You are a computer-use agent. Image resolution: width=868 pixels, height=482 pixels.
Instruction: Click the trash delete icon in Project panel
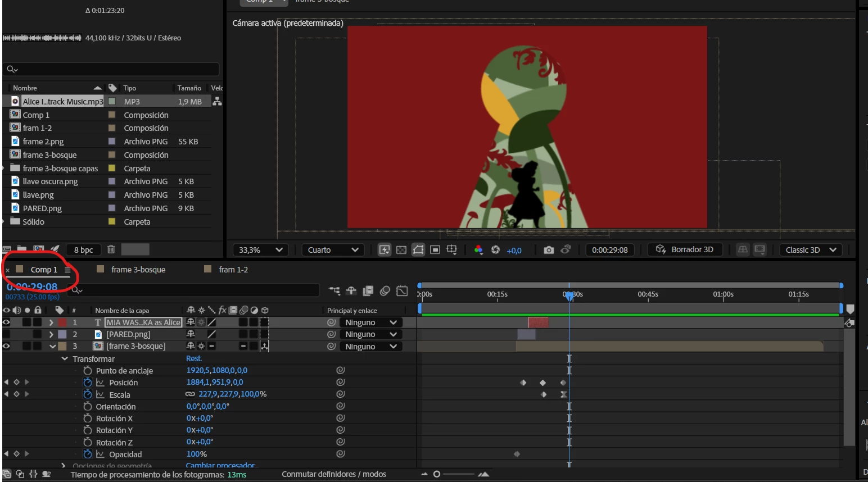coord(111,249)
